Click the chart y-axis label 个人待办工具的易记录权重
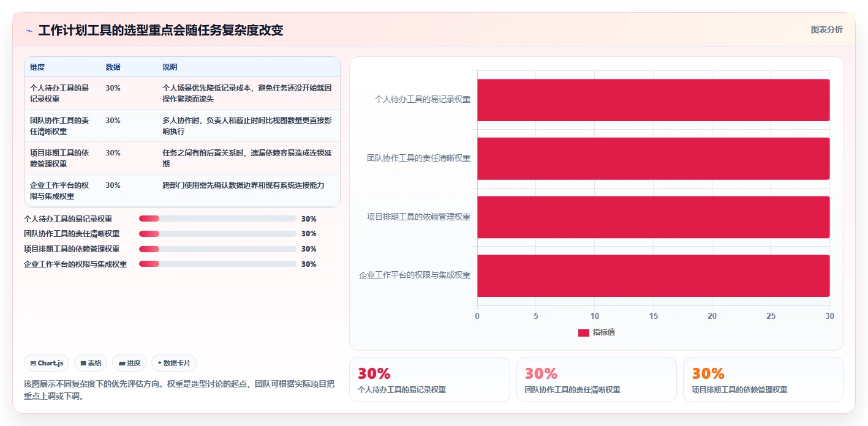The width and height of the screenshot is (868, 426). coord(423,99)
